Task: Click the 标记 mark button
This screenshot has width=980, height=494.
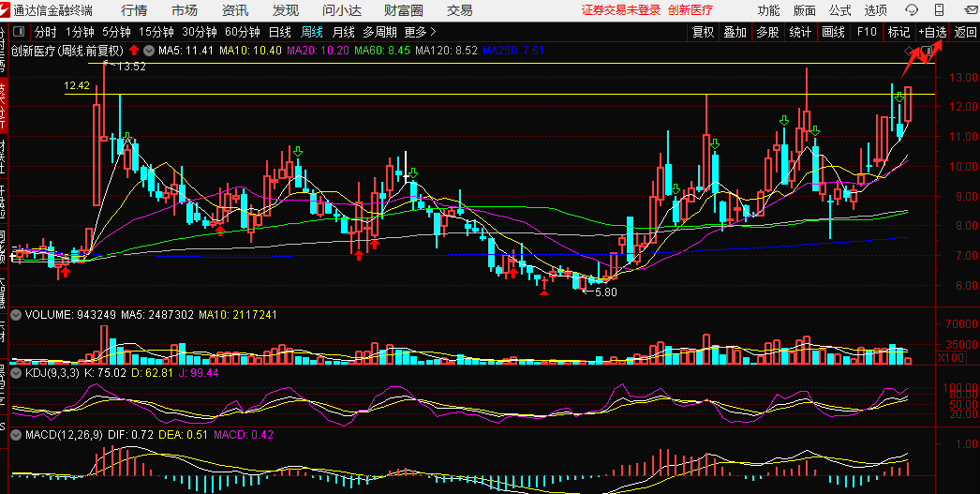Action: [x=898, y=33]
